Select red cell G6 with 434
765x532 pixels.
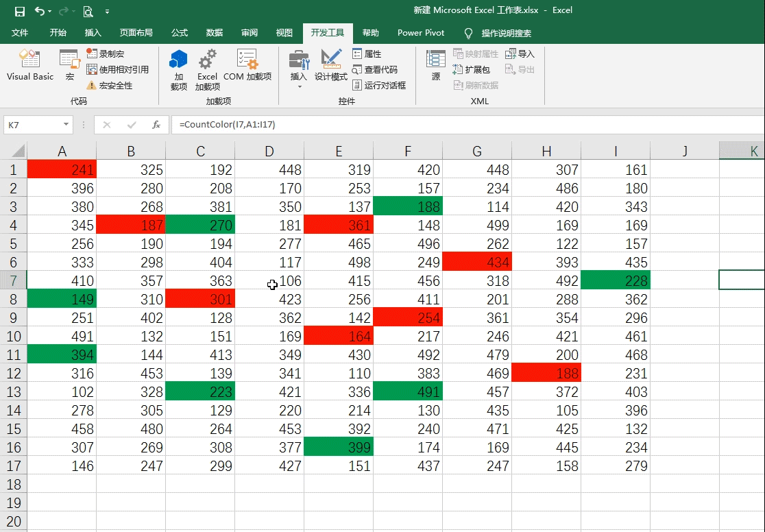tap(477, 262)
